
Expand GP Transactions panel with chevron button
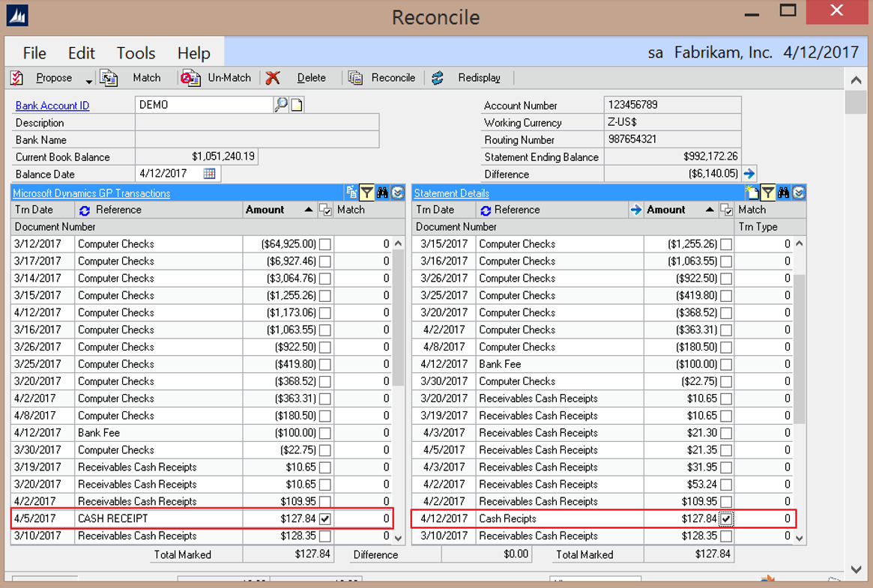[397, 193]
